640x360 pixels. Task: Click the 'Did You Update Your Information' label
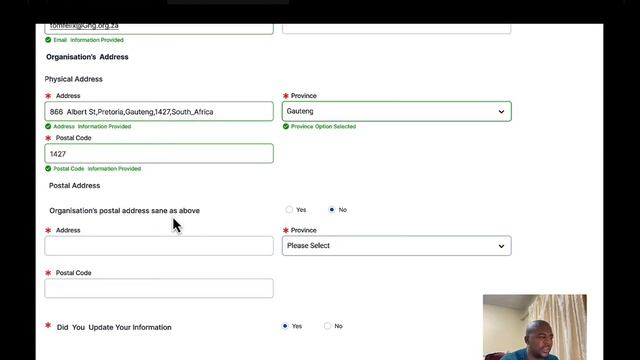tap(114, 327)
